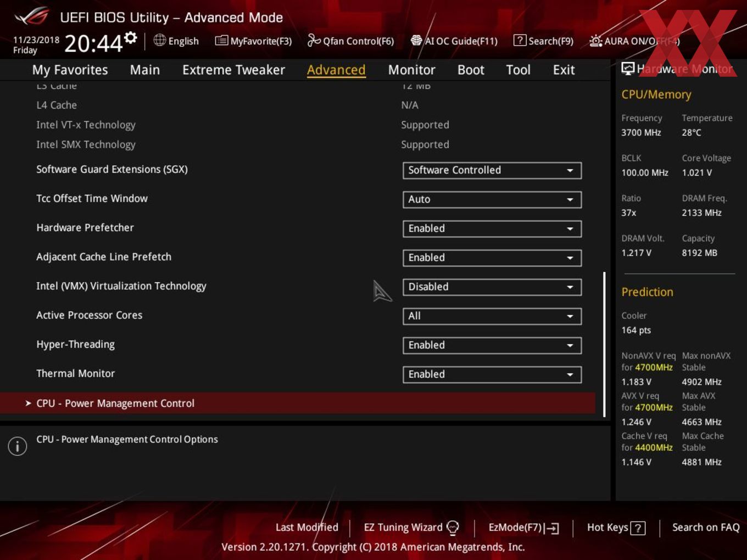Switch to Main tab
Viewport: 747px width, 560px height.
[x=145, y=70]
